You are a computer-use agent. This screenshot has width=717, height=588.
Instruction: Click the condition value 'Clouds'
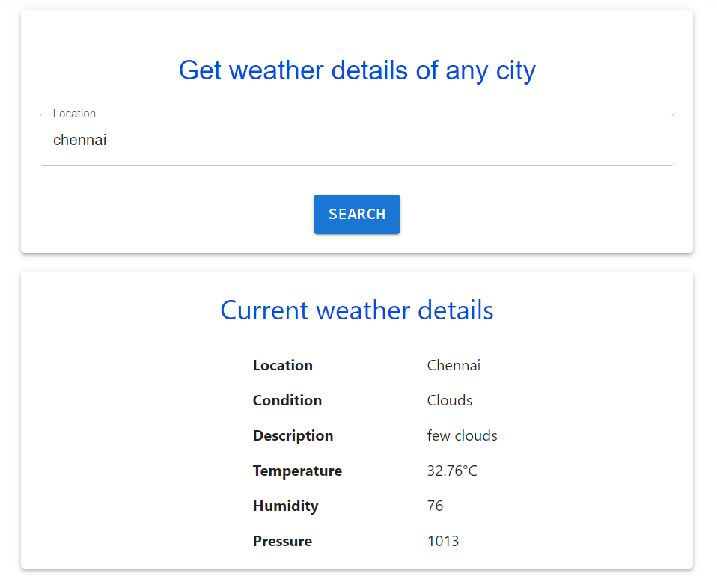coord(449,400)
